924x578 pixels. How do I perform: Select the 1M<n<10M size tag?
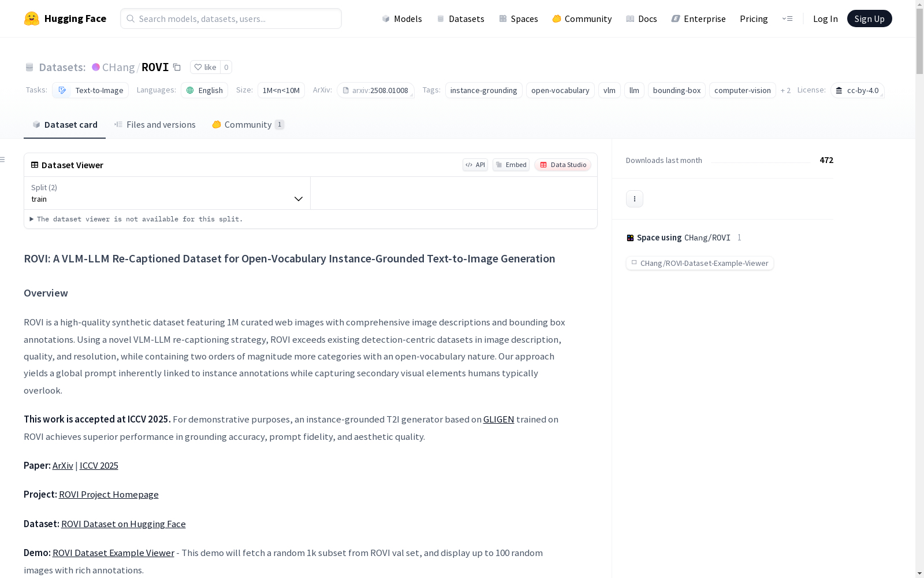coord(281,90)
